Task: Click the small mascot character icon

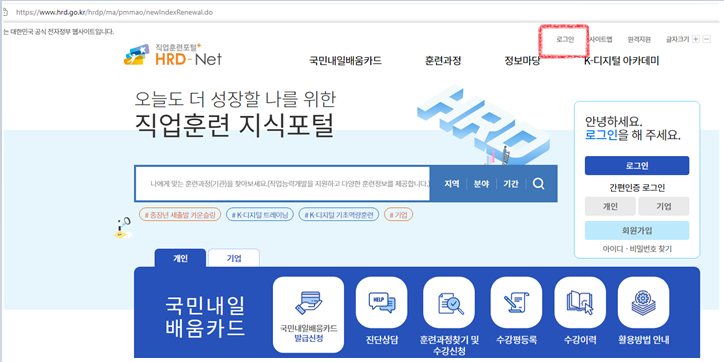Action: 122,228
